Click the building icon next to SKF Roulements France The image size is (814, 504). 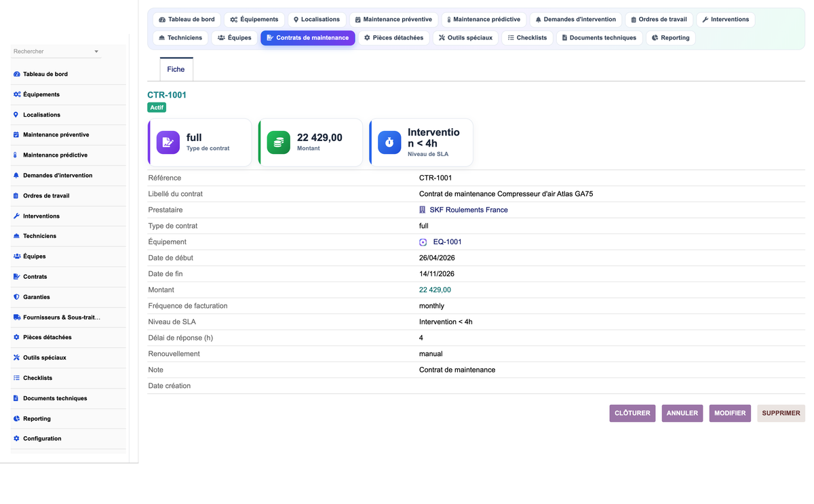pos(423,210)
